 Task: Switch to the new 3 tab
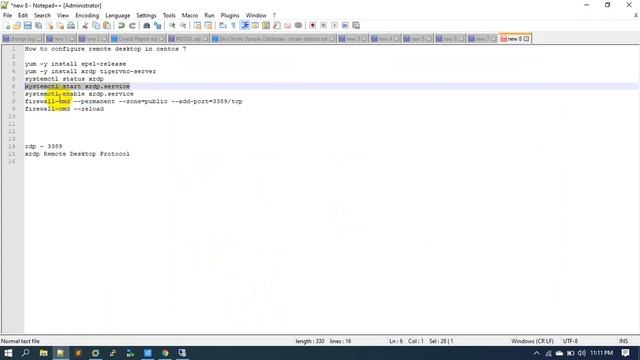[353, 39]
